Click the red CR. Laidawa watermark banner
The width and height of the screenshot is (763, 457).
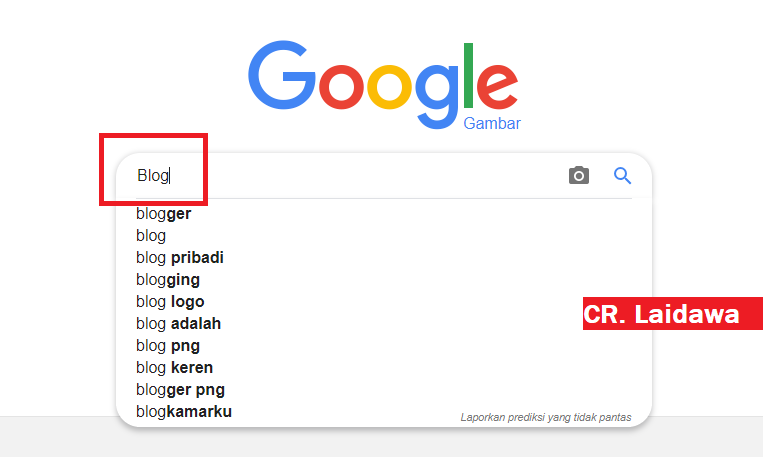click(x=672, y=313)
